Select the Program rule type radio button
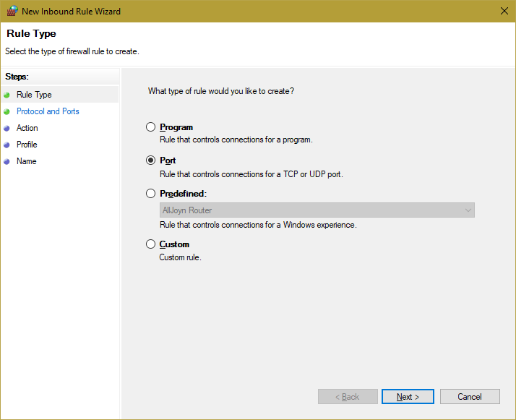Screen dimensions: 516x420 (150, 127)
